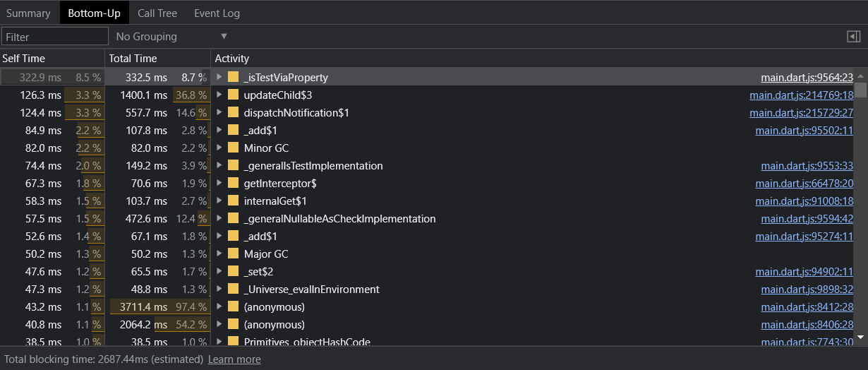
Task: Click the yellow scripting icon beside getInterceptor$
Action: coord(233,183)
